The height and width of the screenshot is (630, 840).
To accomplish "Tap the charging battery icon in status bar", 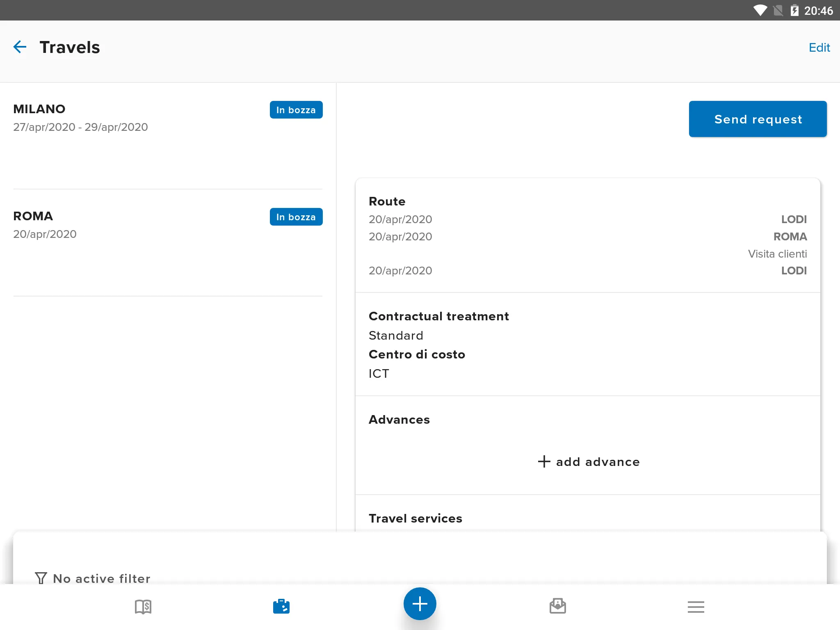I will (794, 10).
